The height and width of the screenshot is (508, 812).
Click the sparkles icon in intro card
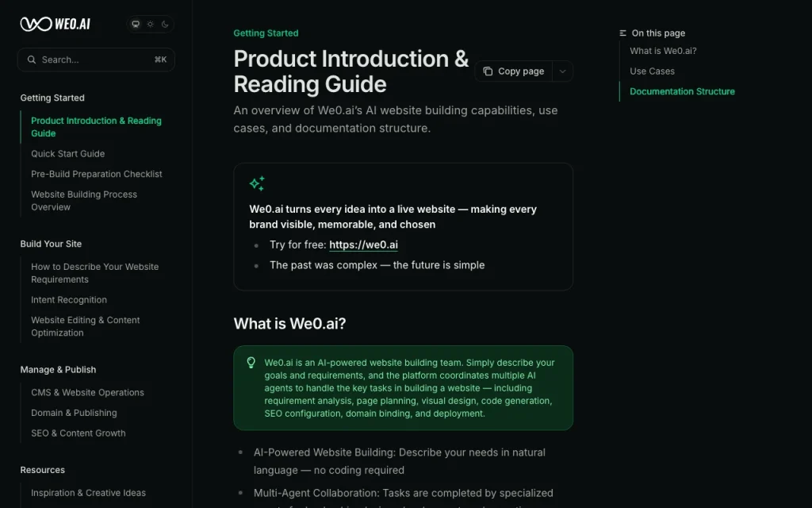coord(257,183)
